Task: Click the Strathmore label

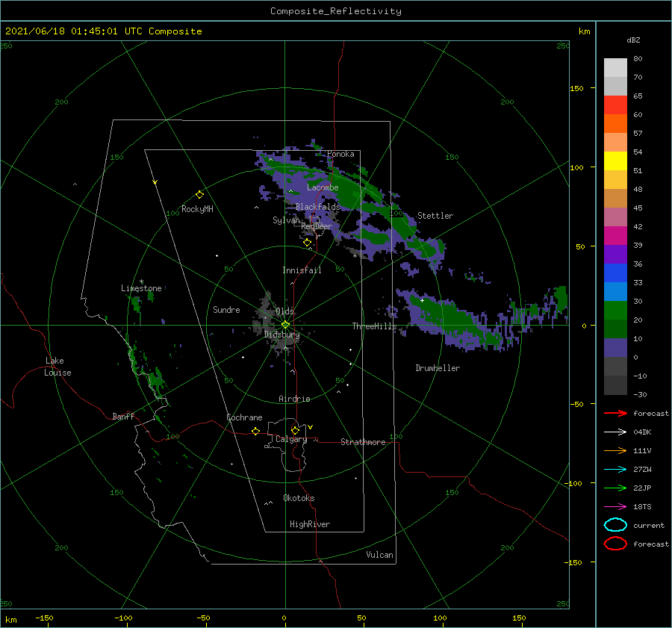Action: tap(363, 442)
